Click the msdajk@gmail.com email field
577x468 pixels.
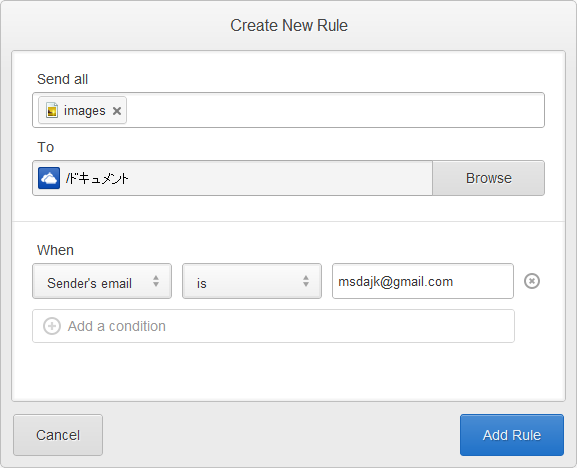point(423,281)
